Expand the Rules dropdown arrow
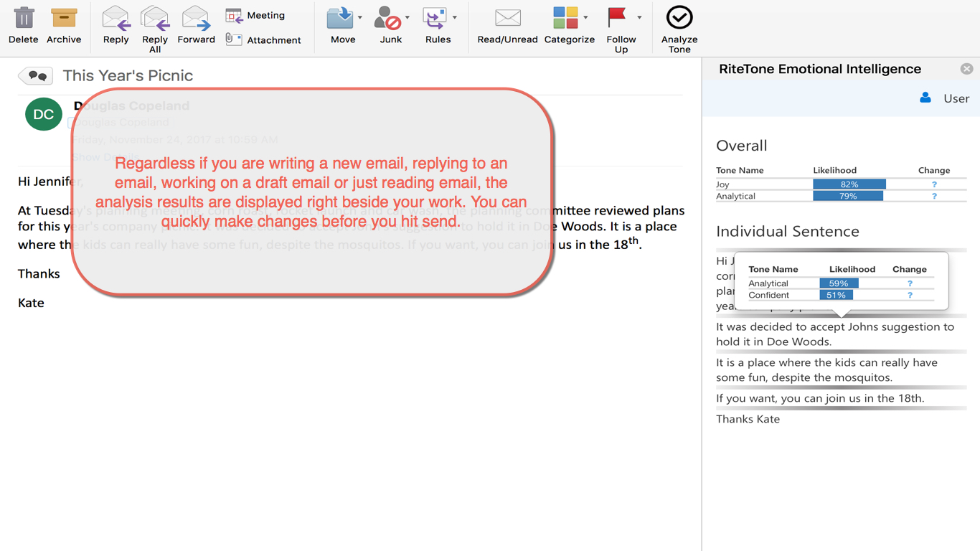980x551 pixels. [455, 17]
